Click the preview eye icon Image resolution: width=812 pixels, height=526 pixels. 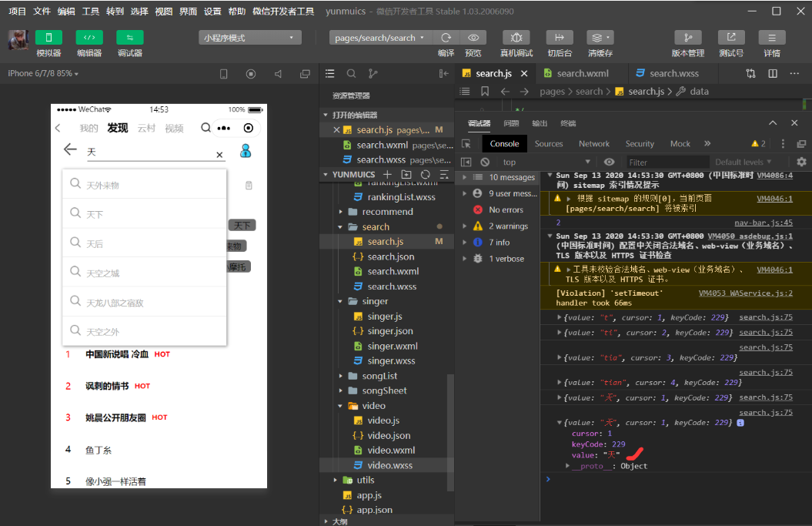473,38
